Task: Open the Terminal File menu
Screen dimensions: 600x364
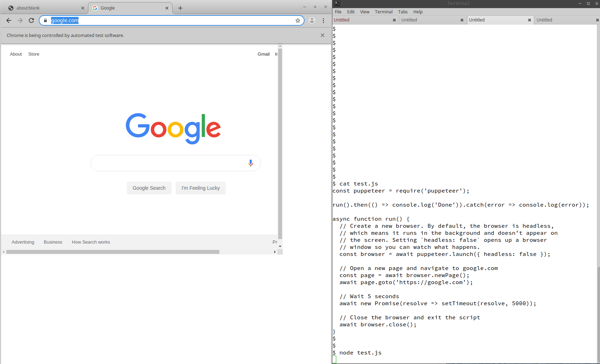Action: pos(338,12)
